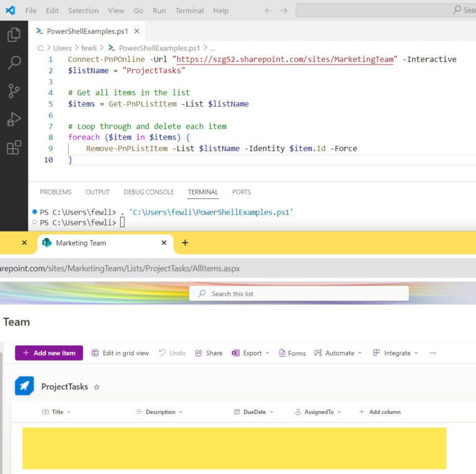Click the "ProjectTasks" string on line 2
The height and width of the screenshot is (474, 476).
[154, 71]
